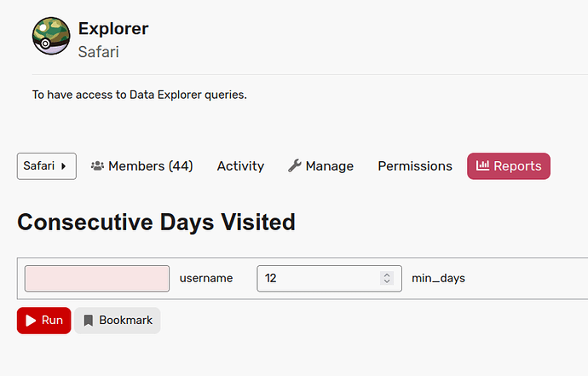Click into the min_days number field
The image size is (588, 376).
pos(329,279)
